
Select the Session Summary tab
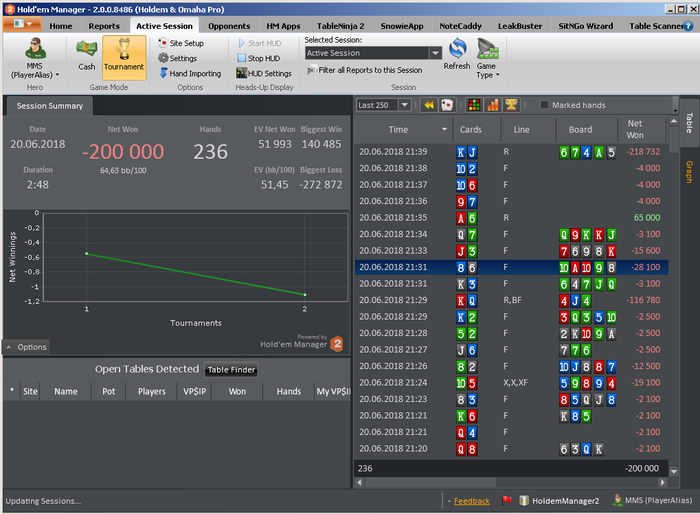click(x=50, y=106)
